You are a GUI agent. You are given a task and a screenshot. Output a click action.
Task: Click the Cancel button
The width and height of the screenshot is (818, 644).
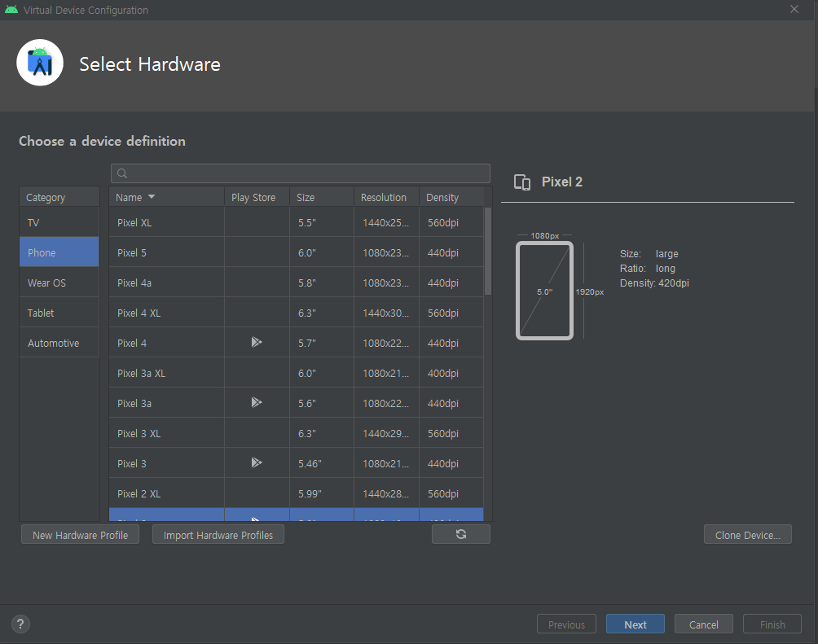703,624
